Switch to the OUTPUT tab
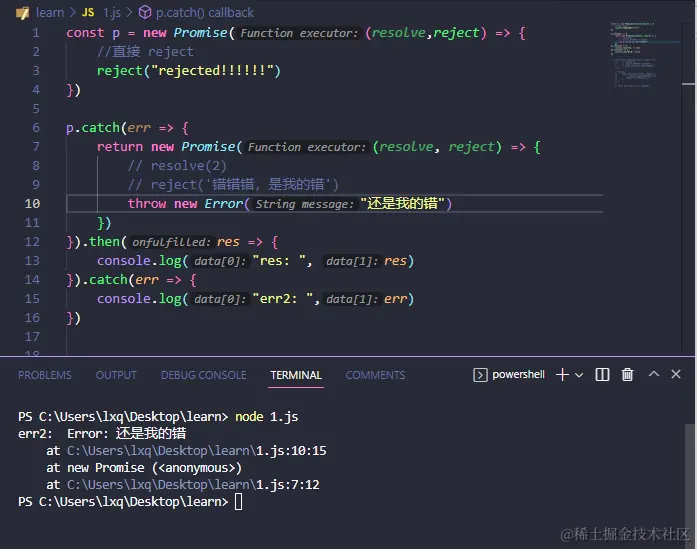The height and width of the screenshot is (549, 697). point(116,375)
